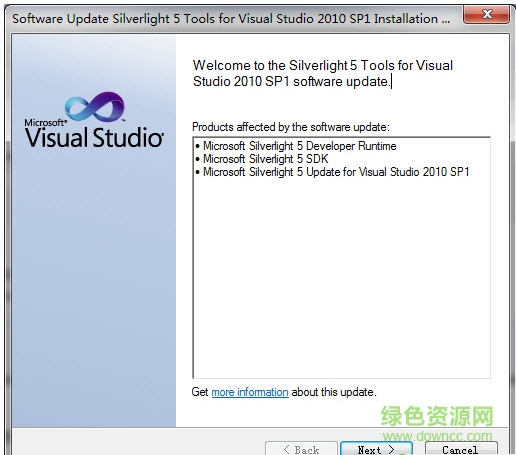Click the Visual Studio infinity logo

(x=95, y=107)
